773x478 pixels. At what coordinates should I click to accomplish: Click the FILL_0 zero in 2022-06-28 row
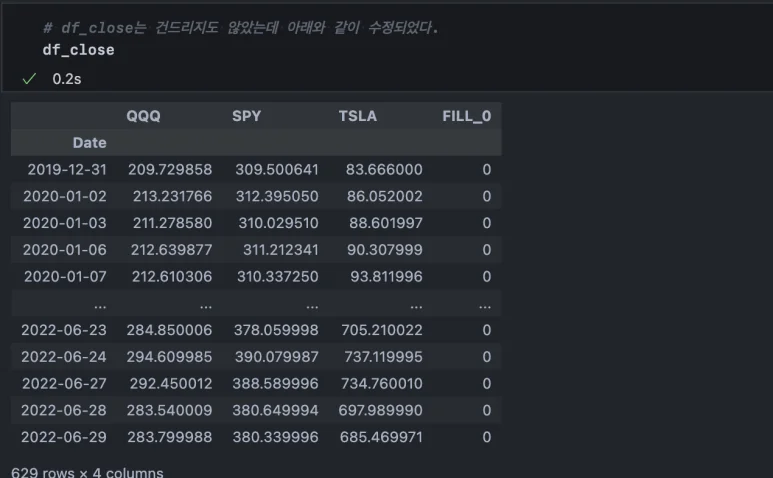486,410
